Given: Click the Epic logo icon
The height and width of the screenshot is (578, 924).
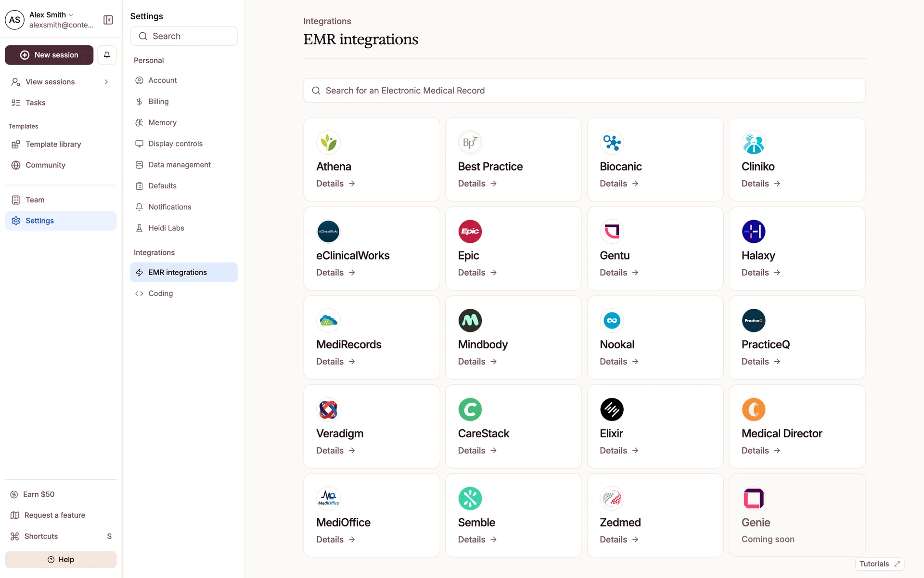Looking at the screenshot, I should pos(470,232).
